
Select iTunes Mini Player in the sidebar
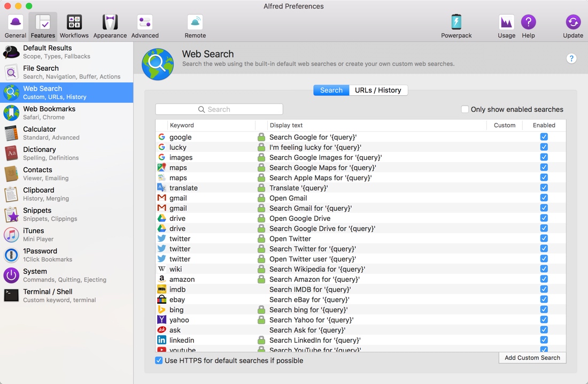tap(67, 234)
